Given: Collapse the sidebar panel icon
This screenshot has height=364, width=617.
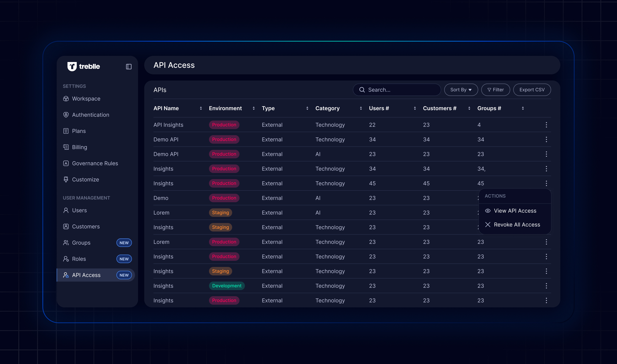Looking at the screenshot, I should 129,67.
